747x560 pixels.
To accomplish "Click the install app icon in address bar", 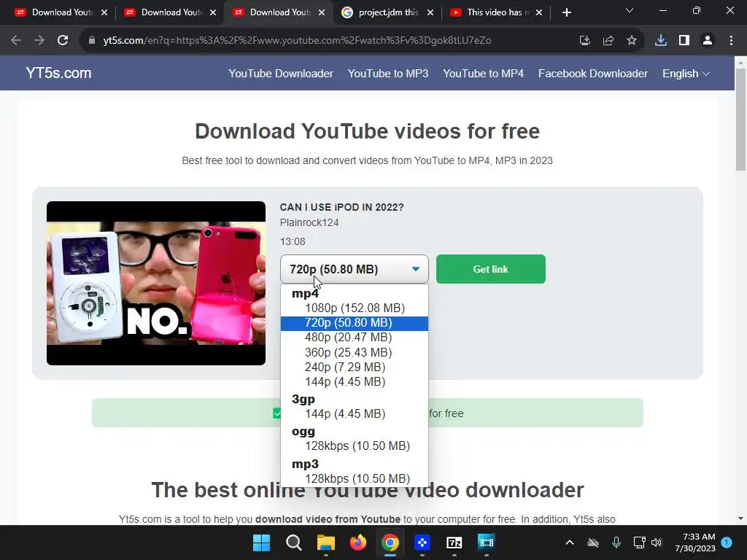I will pos(584,41).
